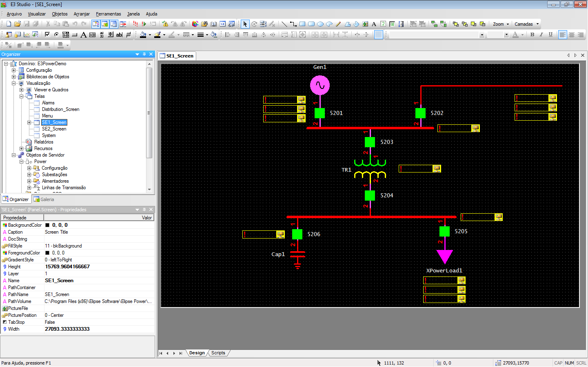The height and width of the screenshot is (367, 588).
Task: Choose the Rectangle drawing tool
Action: tap(302, 24)
